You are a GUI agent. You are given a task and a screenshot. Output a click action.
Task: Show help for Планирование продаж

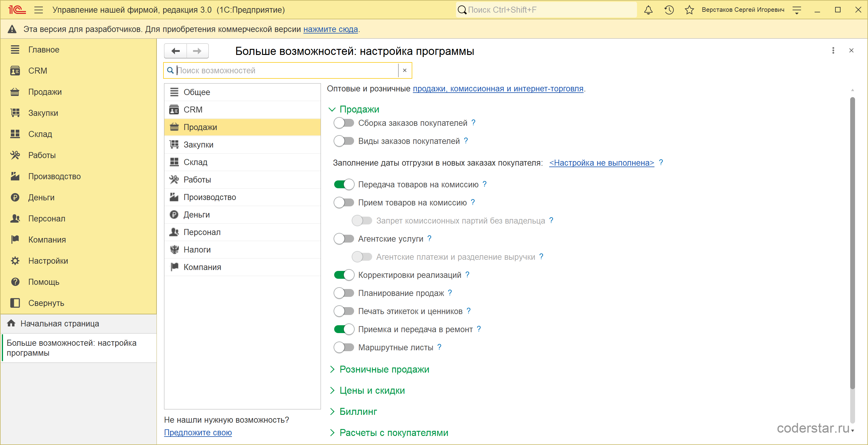coord(450,293)
